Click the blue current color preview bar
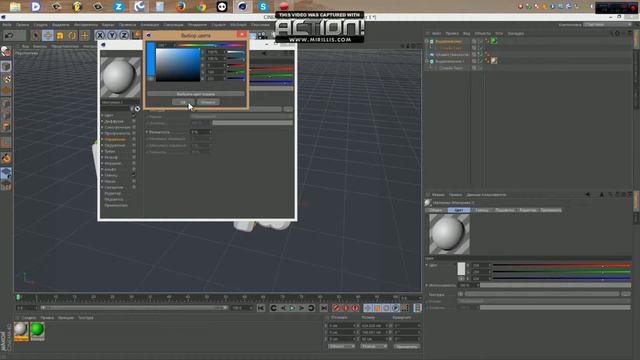 [x=151, y=59]
